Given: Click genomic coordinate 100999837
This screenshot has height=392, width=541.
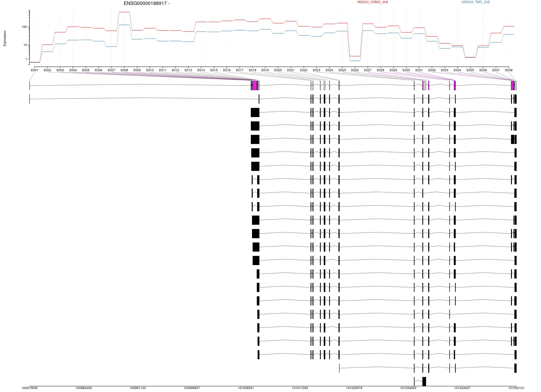Looking at the screenshot, I should click(x=192, y=388).
